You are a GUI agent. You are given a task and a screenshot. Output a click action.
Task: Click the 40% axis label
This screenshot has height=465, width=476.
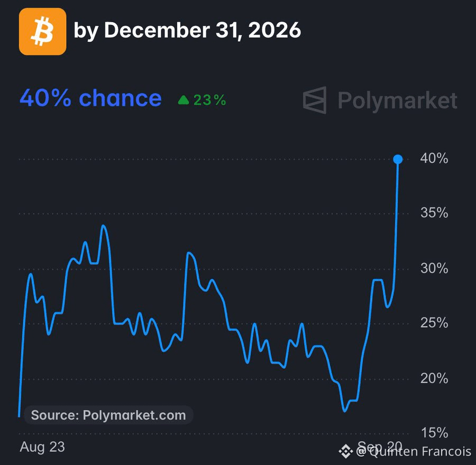click(434, 159)
